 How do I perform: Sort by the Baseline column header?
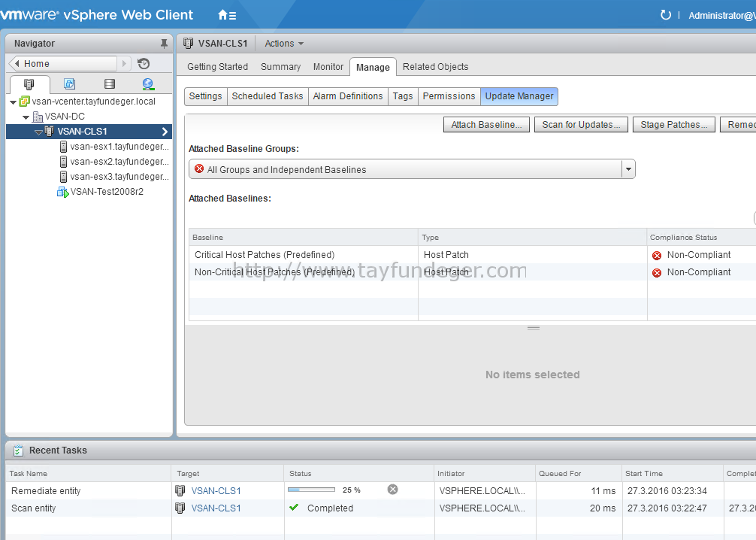tap(304, 238)
